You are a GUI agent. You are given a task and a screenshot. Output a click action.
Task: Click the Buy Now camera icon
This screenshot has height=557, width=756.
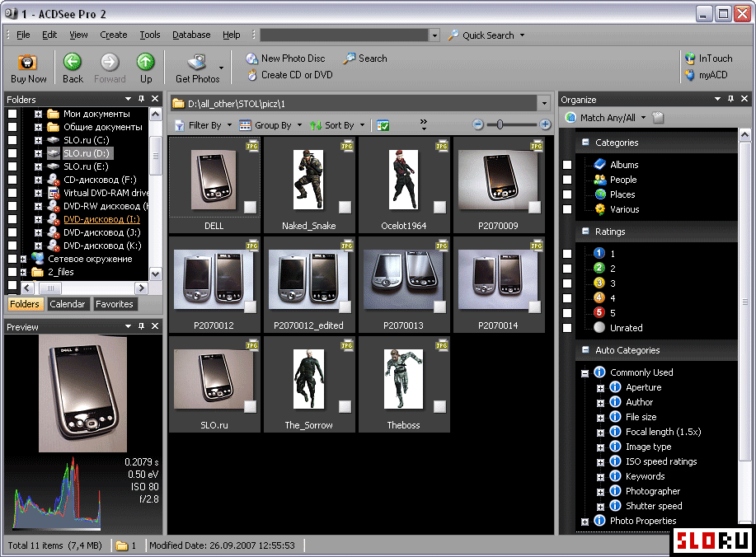point(27,62)
